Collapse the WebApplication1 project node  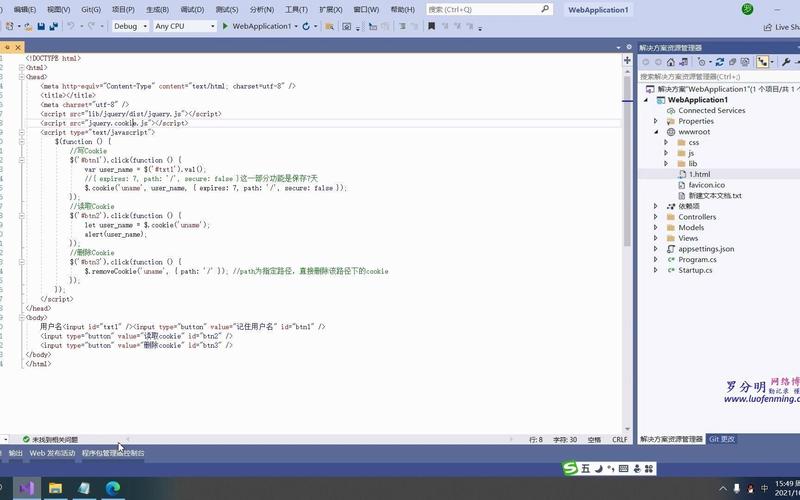[646, 100]
